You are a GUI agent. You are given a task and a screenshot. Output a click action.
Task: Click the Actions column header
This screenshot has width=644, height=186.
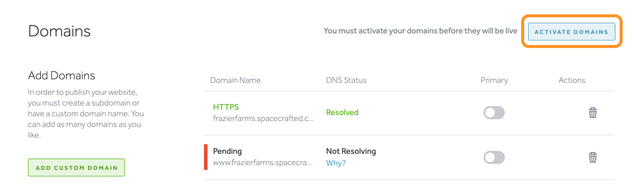pos(572,80)
